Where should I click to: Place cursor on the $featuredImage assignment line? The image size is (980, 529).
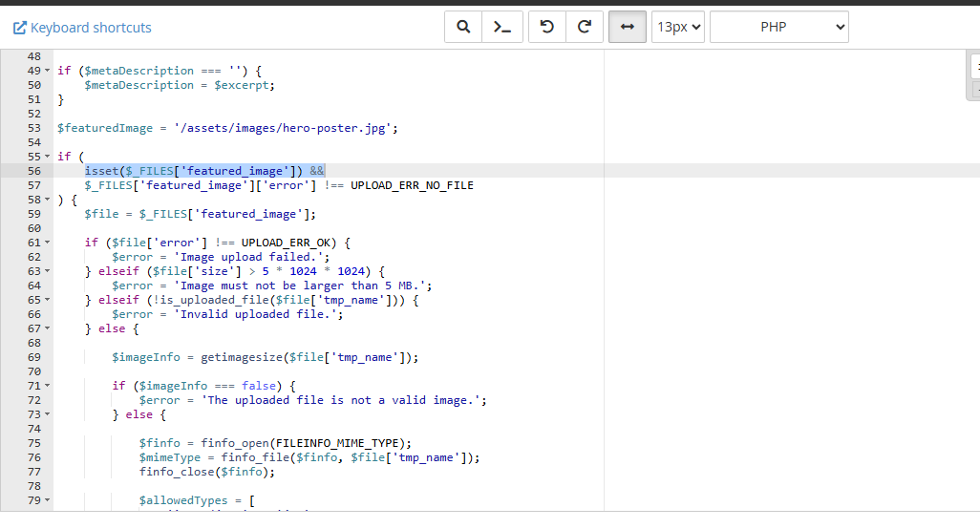[227, 128]
